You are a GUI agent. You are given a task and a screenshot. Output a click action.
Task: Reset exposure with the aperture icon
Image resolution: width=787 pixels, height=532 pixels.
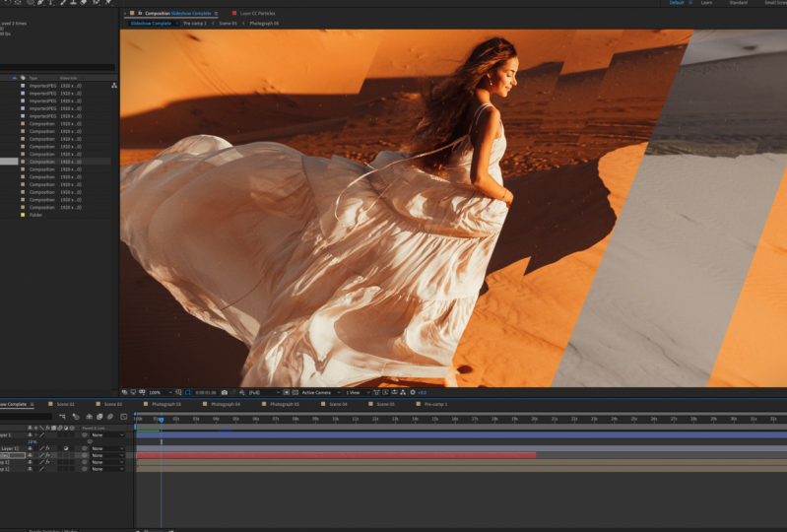[413, 392]
